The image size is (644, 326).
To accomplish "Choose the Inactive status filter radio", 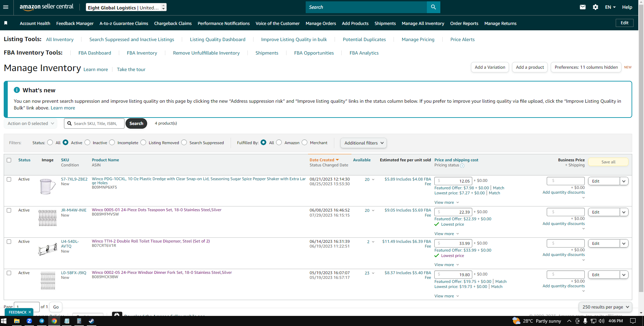I will point(88,142).
